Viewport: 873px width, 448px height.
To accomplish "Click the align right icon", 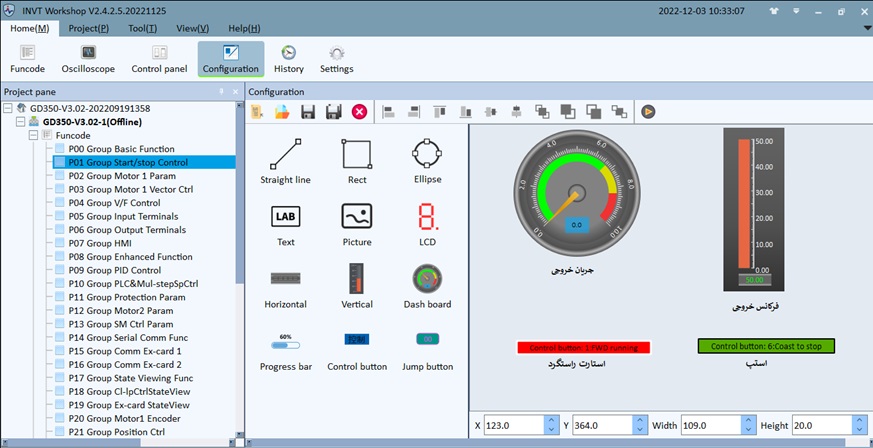I will [414, 112].
